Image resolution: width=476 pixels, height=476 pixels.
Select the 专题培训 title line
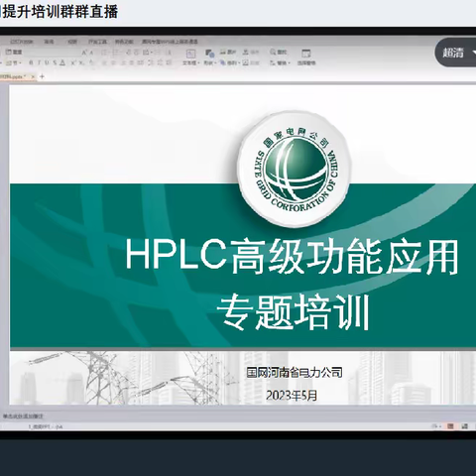(294, 312)
